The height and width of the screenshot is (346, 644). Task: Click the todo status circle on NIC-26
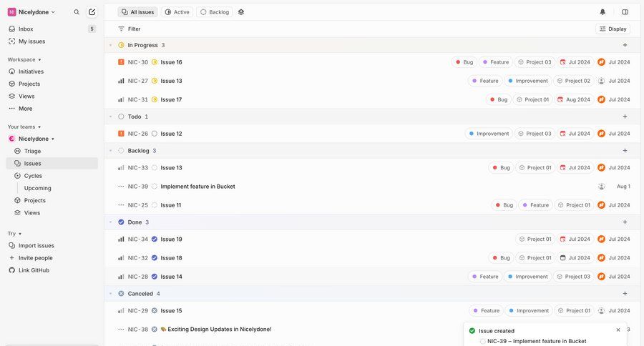pos(155,134)
